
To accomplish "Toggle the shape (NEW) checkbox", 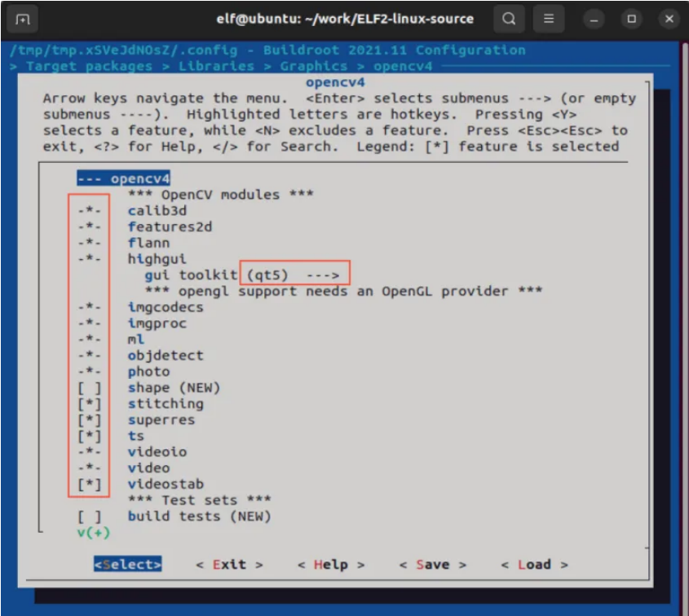I will click(x=89, y=388).
